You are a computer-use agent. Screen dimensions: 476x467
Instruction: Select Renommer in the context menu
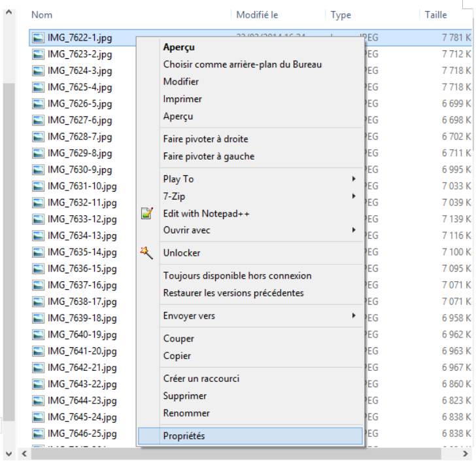[186, 413]
